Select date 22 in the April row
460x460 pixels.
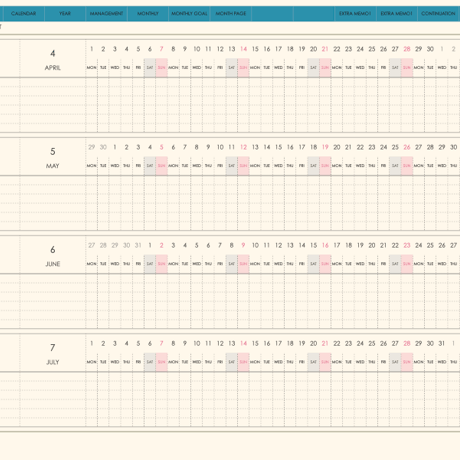pyautogui.click(x=337, y=49)
